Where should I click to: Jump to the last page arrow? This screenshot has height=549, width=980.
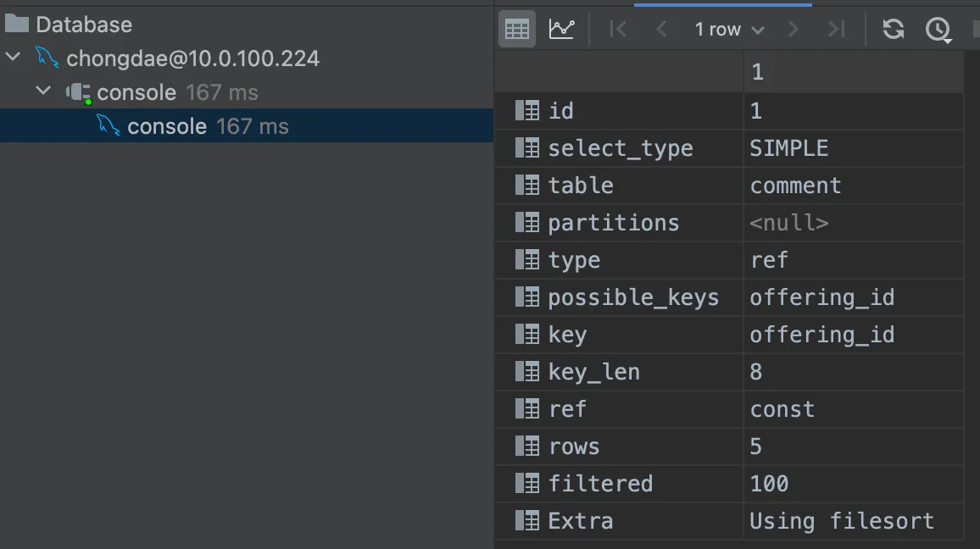tap(837, 30)
